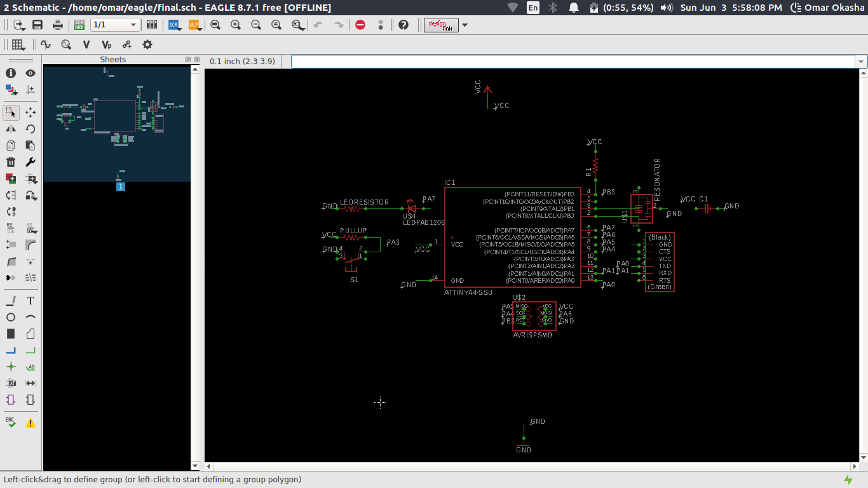
Task: Click the Info tool icon
Action: click(x=11, y=73)
